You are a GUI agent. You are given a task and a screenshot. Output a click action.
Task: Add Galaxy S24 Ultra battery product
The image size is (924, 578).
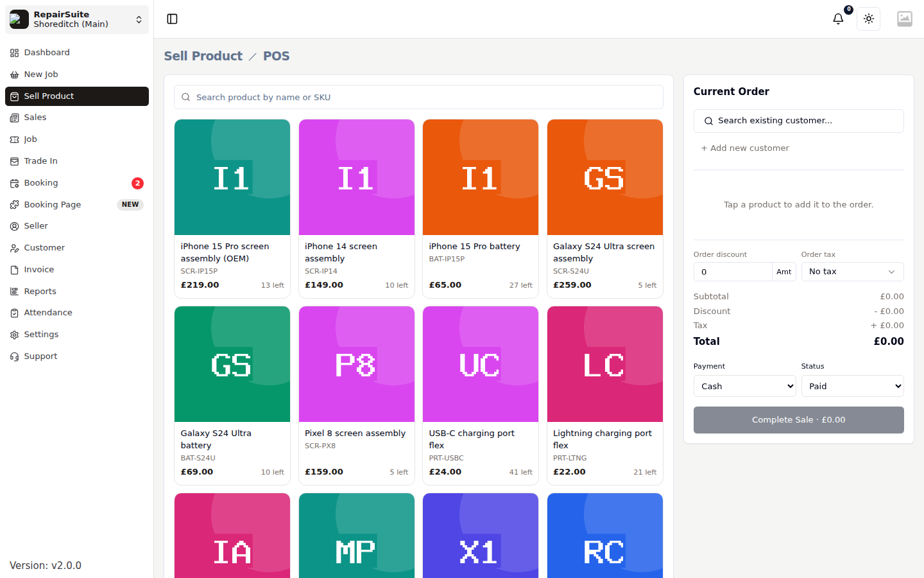pyautogui.click(x=232, y=396)
